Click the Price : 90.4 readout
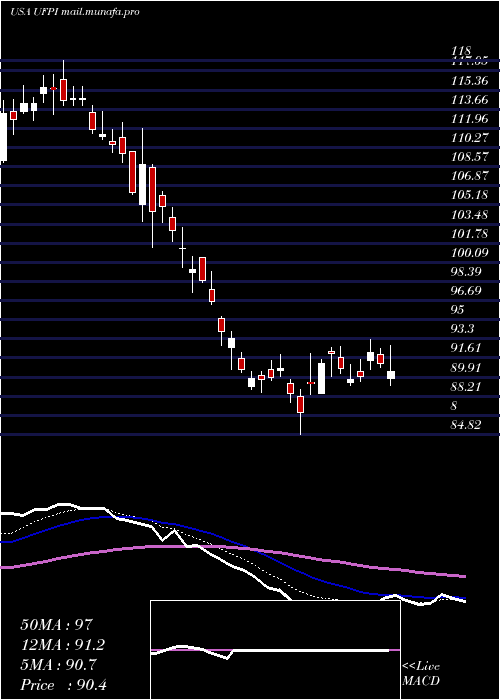Image resolution: width=500 pixels, height=700 pixels. coord(63,685)
